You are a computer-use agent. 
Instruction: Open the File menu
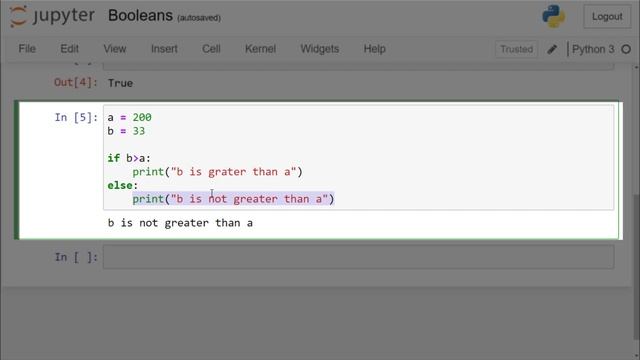pyautogui.click(x=27, y=49)
